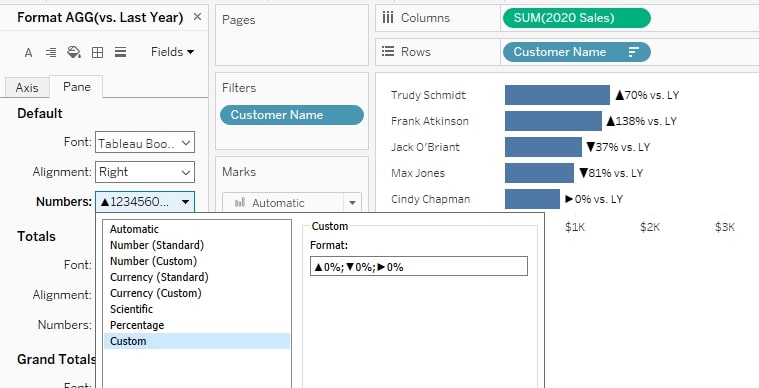
Task: Select Jack O'Briant's sales bar
Action: (543, 147)
